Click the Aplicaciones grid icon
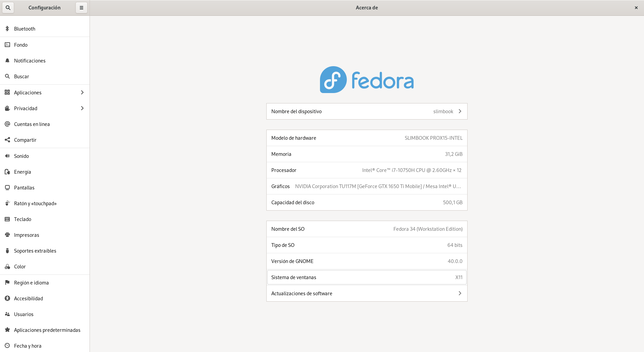The height and width of the screenshot is (352, 644). (7, 92)
